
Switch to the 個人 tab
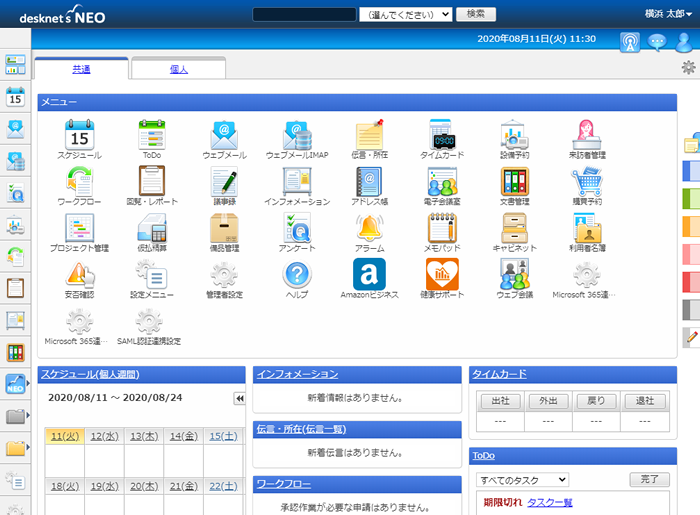point(178,69)
